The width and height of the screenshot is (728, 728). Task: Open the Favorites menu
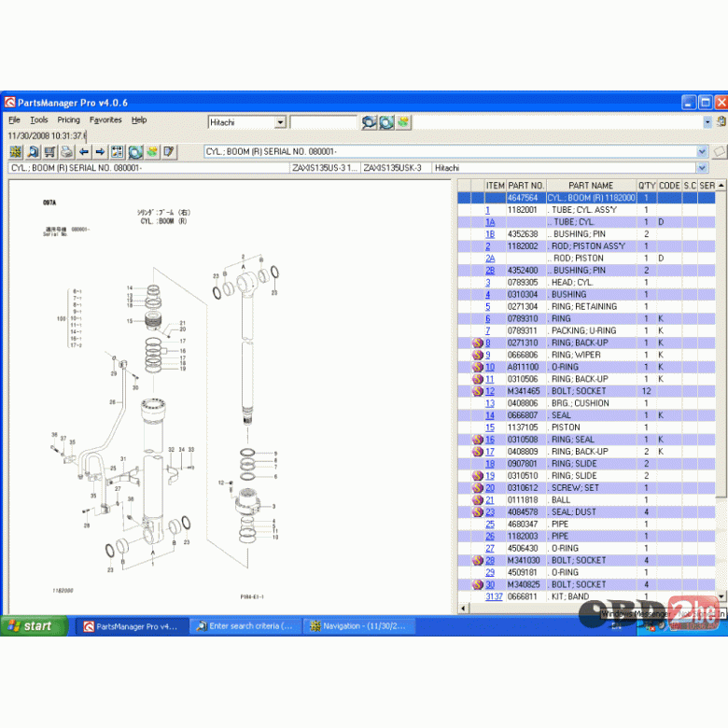click(105, 120)
